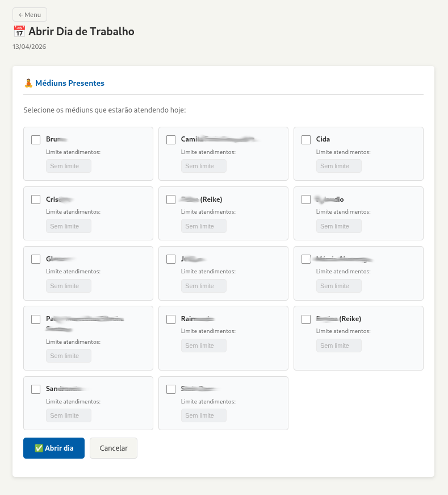Select the checkbox for the name starting with Gl
Image resolution: width=448 pixels, height=495 pixels.
click(x=36, y=259)
